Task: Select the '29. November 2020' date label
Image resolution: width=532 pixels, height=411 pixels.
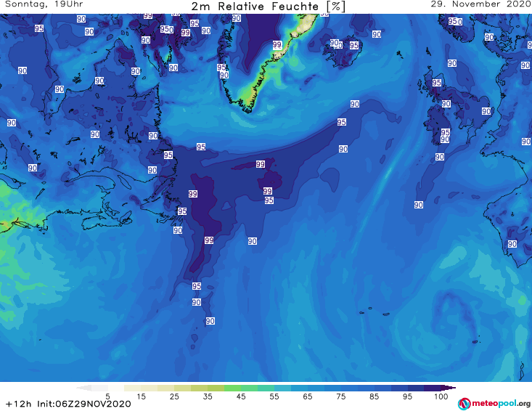Action: coord(481,4)
